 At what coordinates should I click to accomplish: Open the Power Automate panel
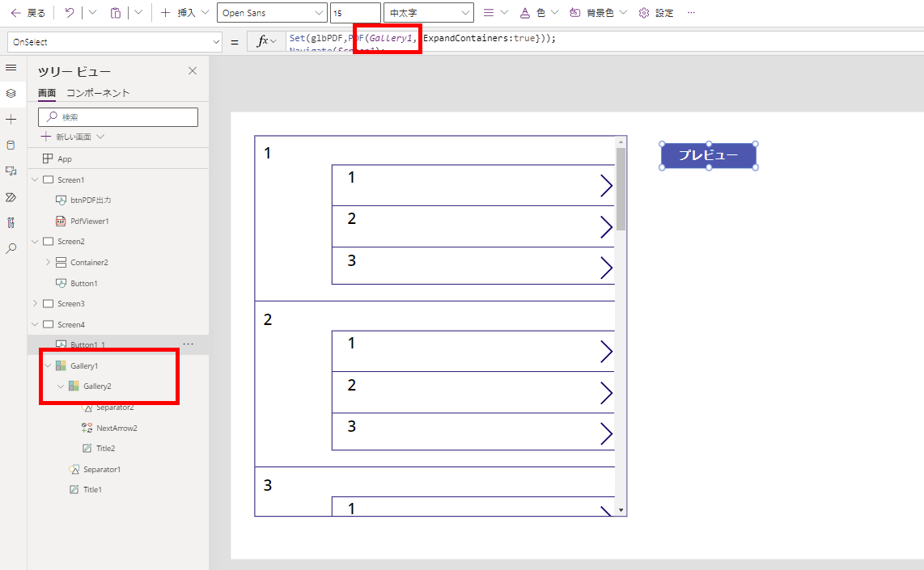pyautogui.click(x=11, y=196)
